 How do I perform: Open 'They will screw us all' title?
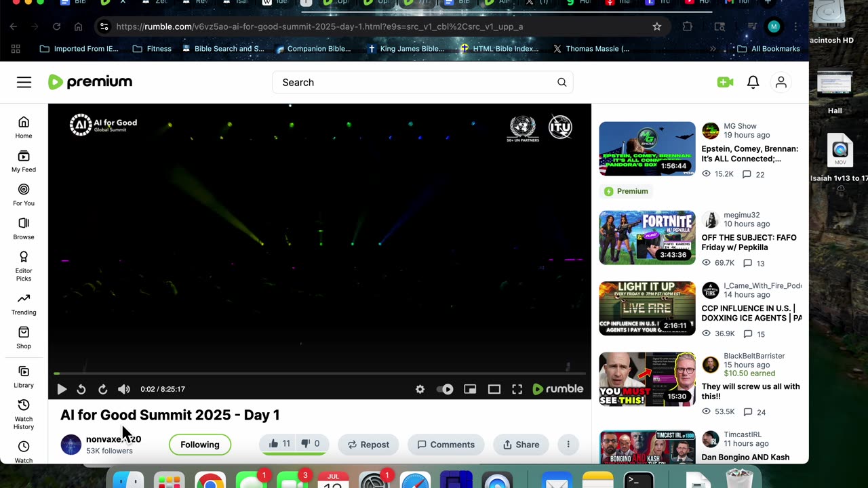tap(751, 391)
